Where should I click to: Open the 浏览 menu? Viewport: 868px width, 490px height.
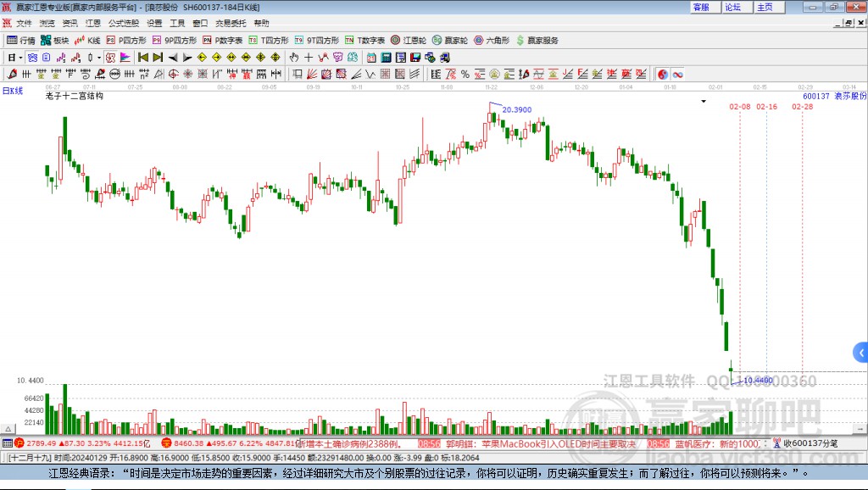[x=47, y=23]
